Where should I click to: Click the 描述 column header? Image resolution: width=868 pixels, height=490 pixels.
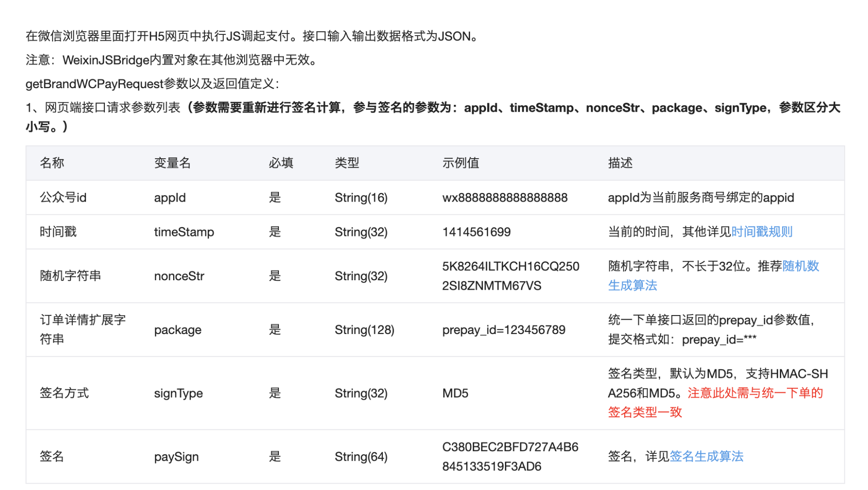[620, 163]
